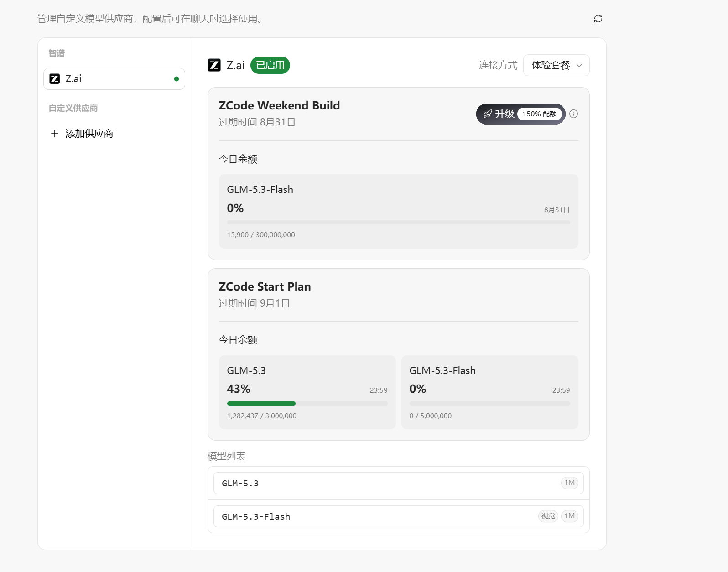
Task: Click the 智谱 sidebar section label
Action: (57, 53)
